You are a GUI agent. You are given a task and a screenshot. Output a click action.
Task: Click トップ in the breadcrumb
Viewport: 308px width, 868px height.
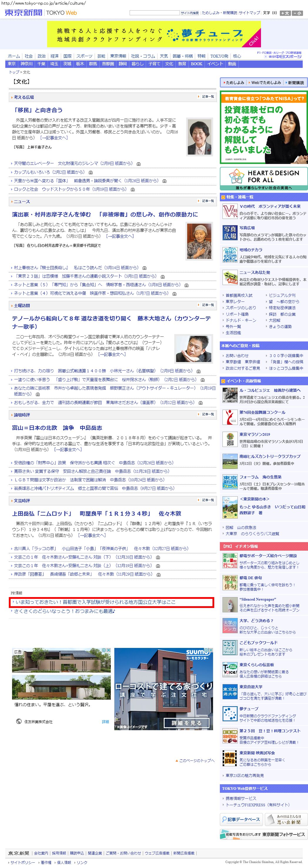click(14, 72)
